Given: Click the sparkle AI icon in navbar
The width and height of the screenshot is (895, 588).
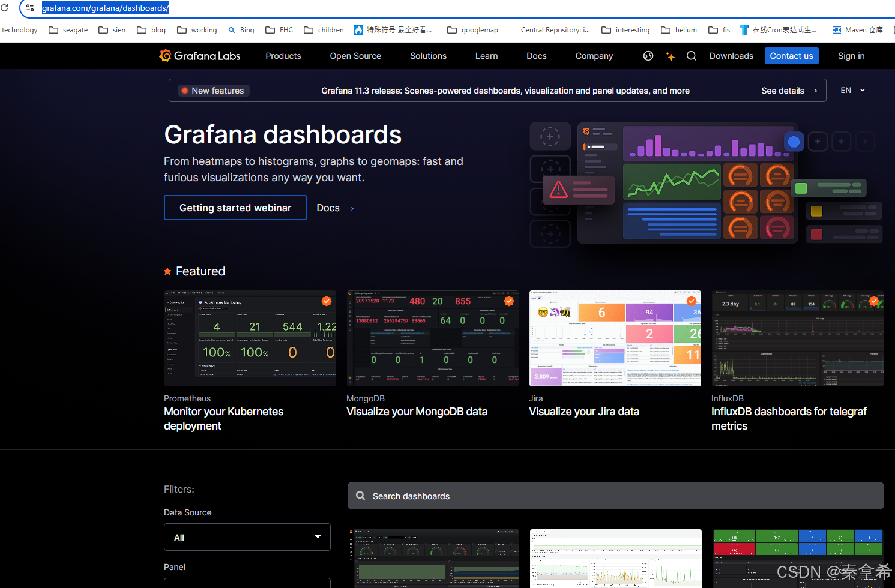Looking at the screenshot, I should [x=670, y=56].
